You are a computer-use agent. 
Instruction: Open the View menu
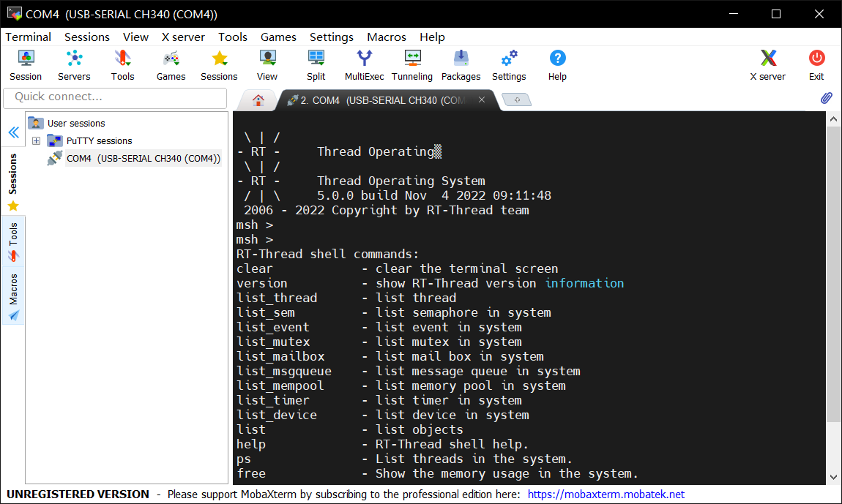pyautogui.click(x=135, y=37)
